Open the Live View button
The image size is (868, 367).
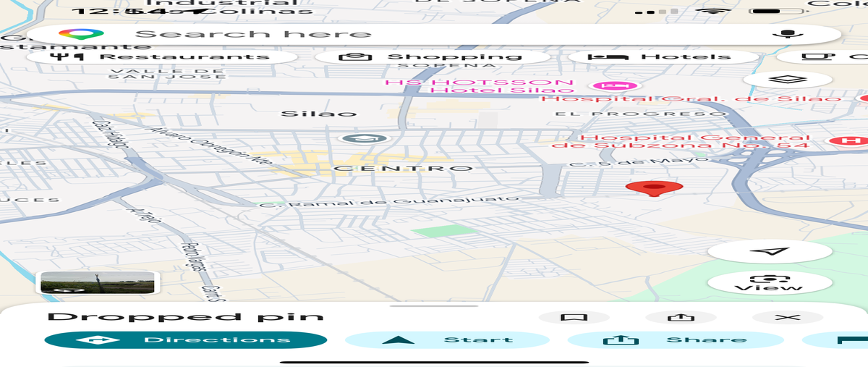(770, 282)
